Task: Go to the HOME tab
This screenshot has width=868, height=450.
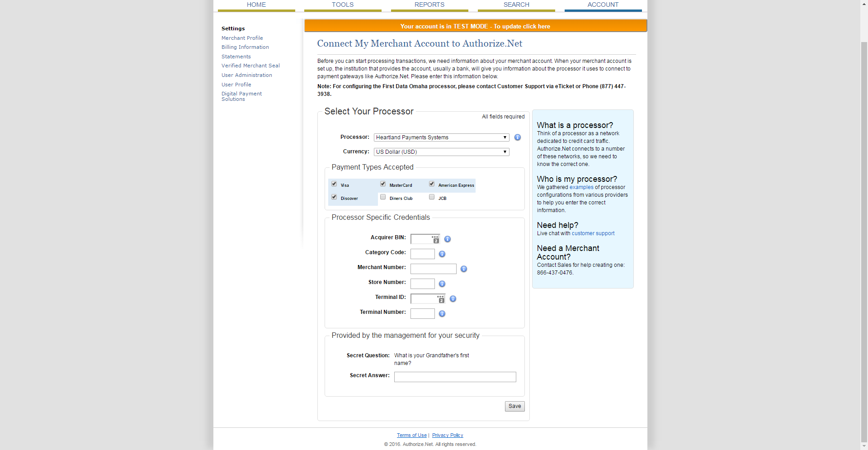Action: click(256, 5)
